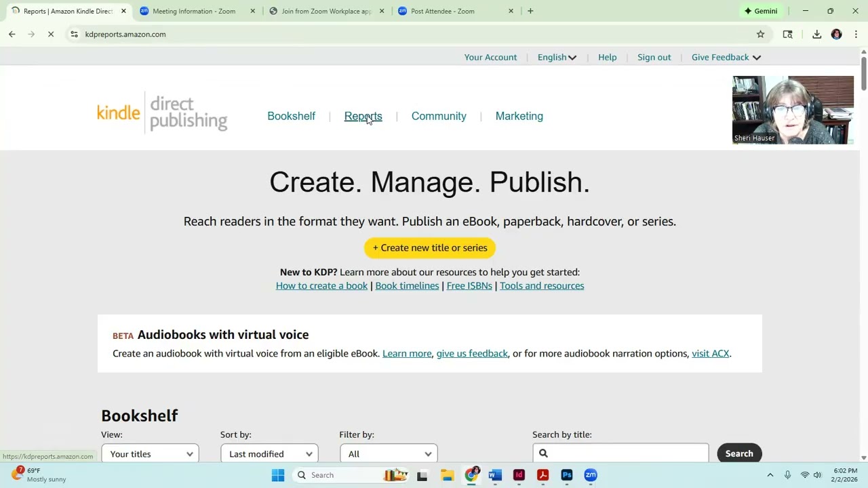
Task: Click Sign out
Action: [x=654, y=57]
